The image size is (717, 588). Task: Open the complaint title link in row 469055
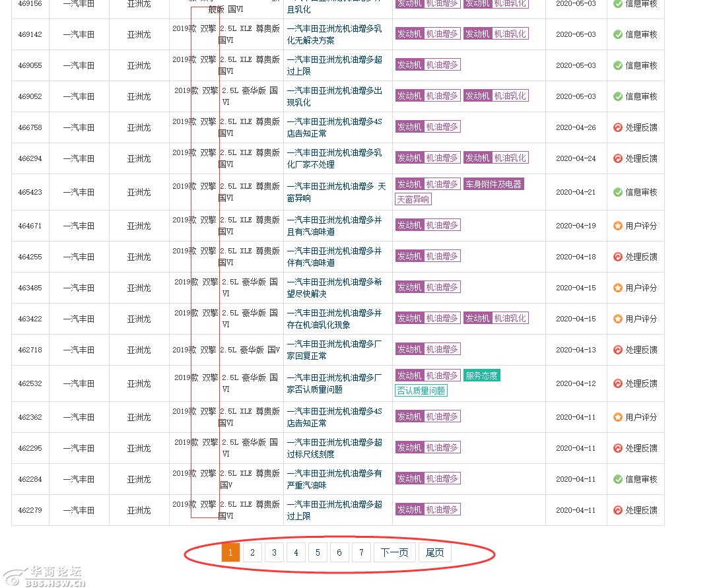(334, 65)
